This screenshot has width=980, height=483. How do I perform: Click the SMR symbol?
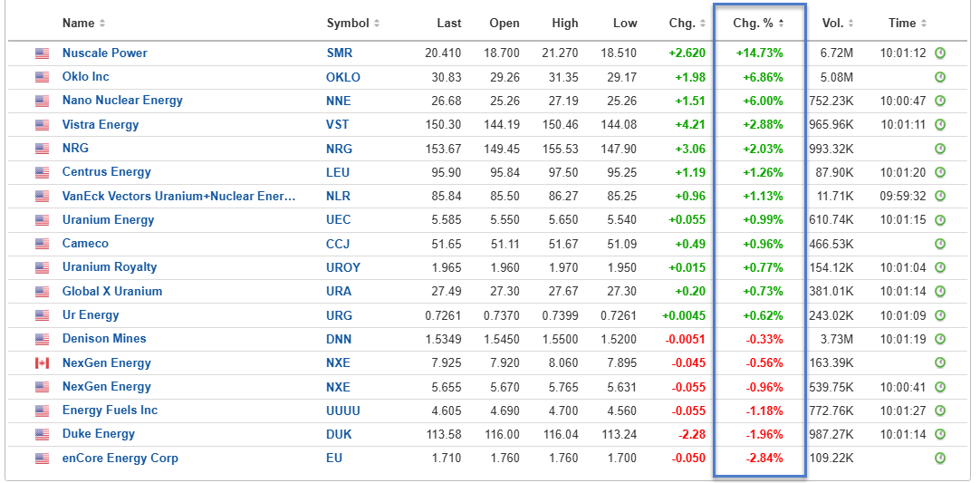pyautogui.click(x=340, y=53)
